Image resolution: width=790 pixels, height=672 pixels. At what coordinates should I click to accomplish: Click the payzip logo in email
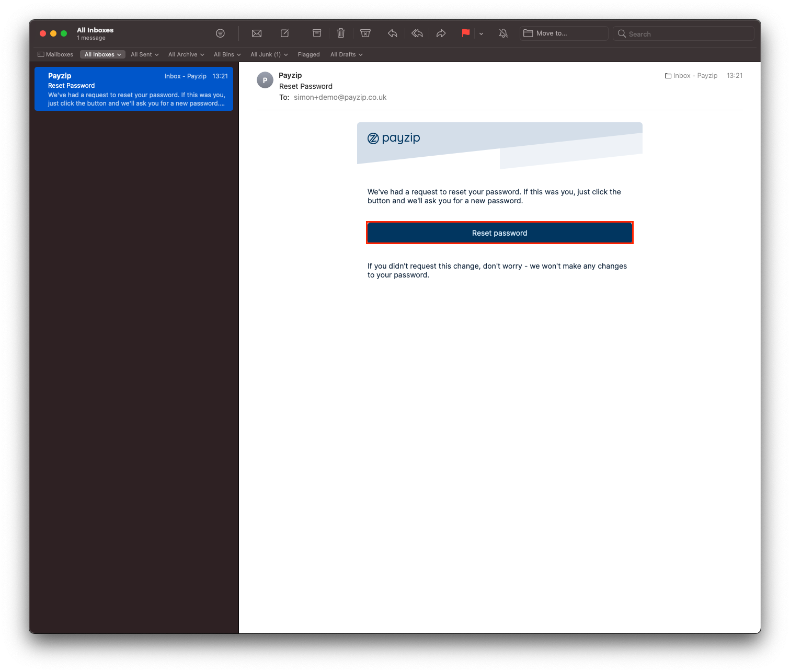(x=394, y=138)
